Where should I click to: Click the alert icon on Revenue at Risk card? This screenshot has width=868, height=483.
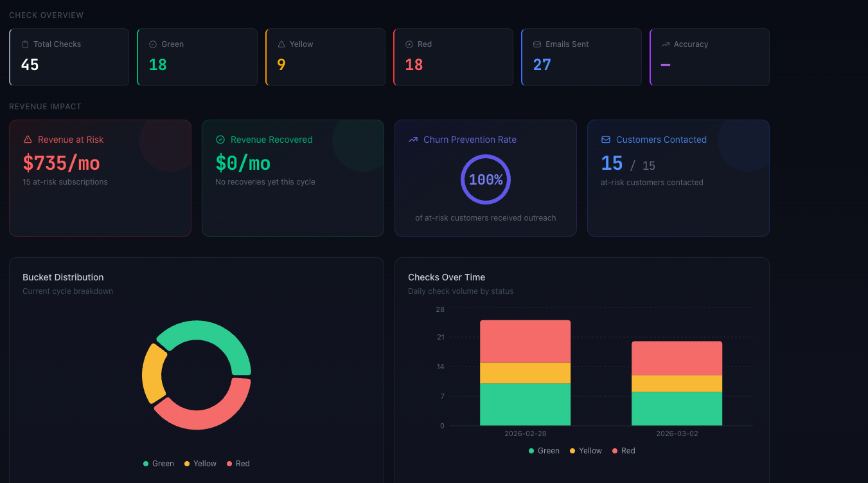click(26, 139)
